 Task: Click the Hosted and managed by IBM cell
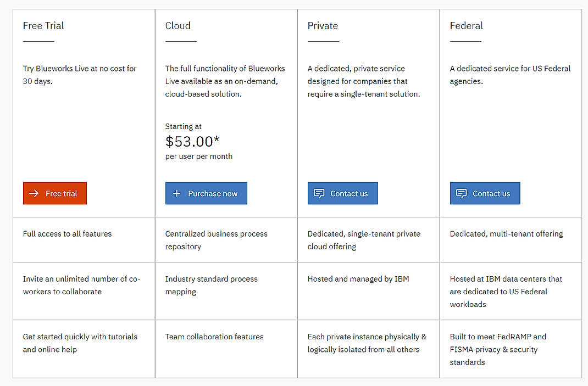point(358,279)
